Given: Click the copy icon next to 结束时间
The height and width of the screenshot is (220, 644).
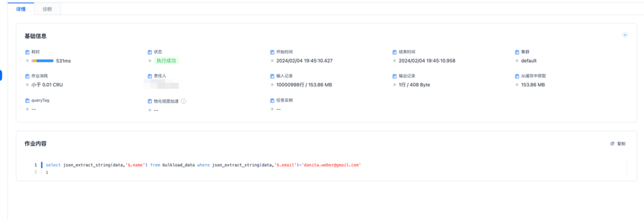Looking at the screenshot, I should coord(394,52).
